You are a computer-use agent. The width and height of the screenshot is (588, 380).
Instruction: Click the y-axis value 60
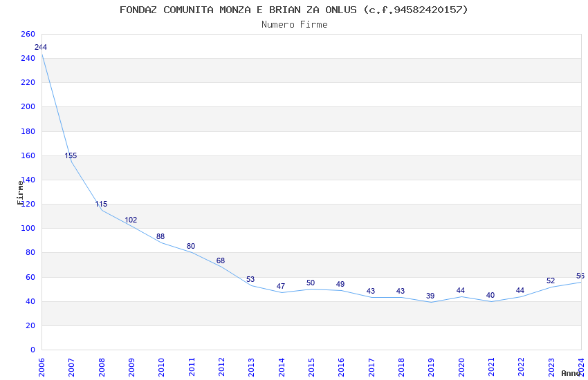pyautogui.click(x=30, y=277)
